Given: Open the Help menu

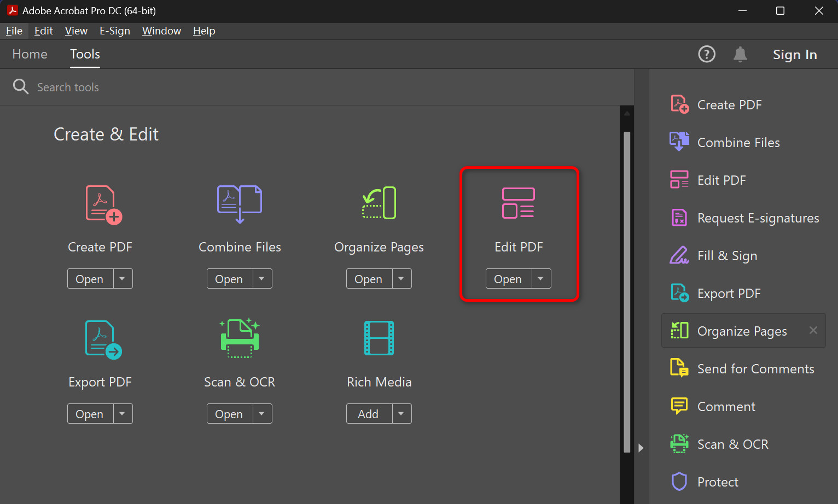Looking at the screenshot, I should point(204,31).
